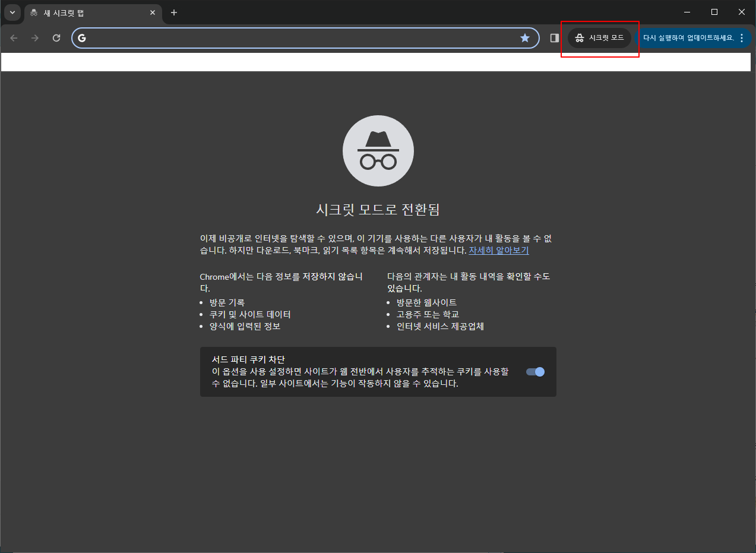Open a new tab with the plus button

[173, 12]
